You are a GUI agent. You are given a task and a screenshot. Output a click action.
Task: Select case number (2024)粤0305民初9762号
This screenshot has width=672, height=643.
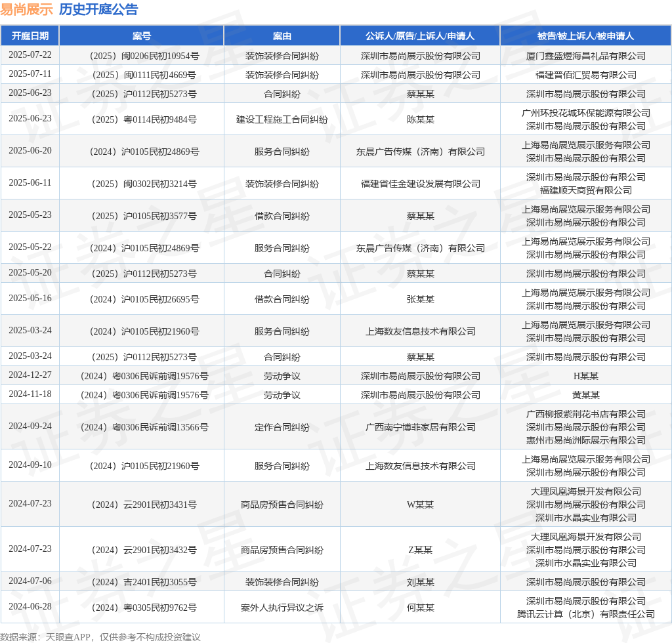(144, 608)
